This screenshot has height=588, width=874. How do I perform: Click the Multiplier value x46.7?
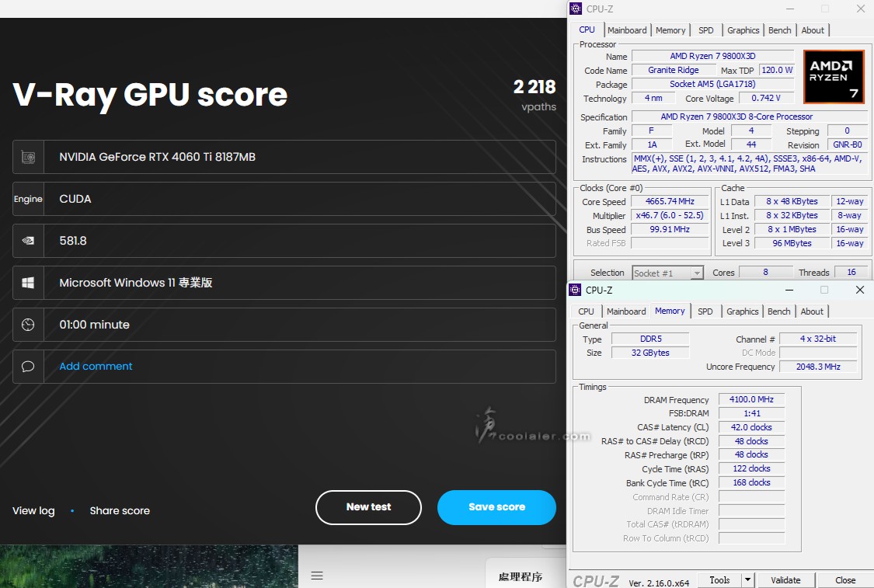pos(670,216)
